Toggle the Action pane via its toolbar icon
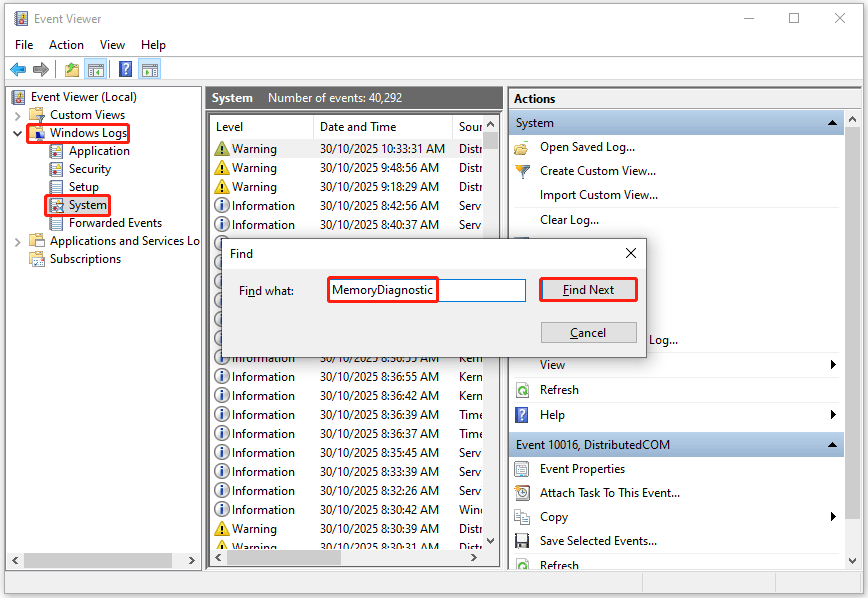The height and width of the screenshot is (598, 868). point(147,69)
